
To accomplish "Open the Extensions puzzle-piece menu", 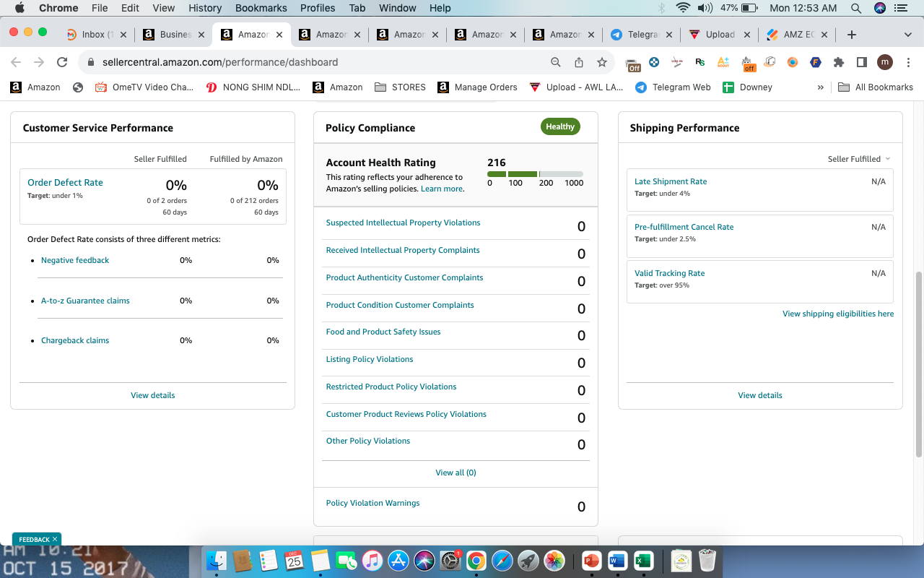I will [839, 62].
